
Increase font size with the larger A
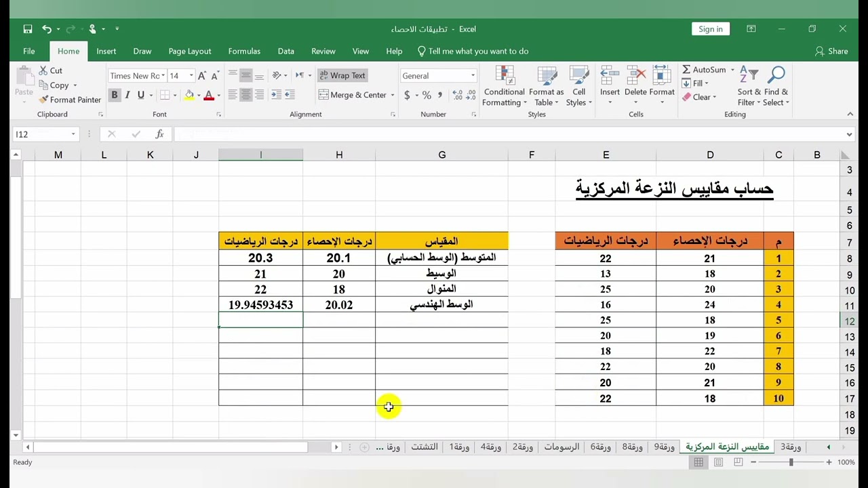(x=201, y=76)
